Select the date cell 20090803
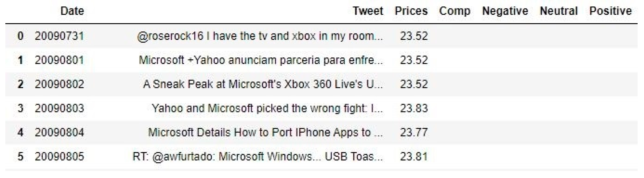 59,108
